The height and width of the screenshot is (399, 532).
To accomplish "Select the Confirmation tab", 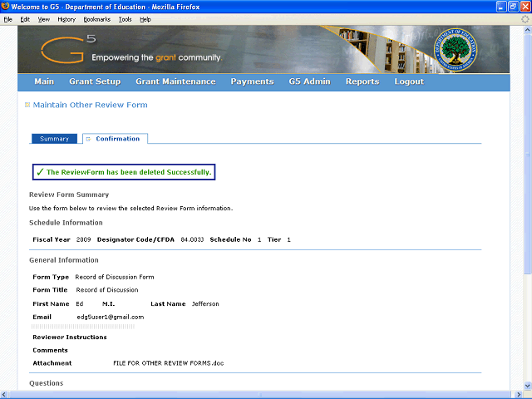I will (116, 139).
